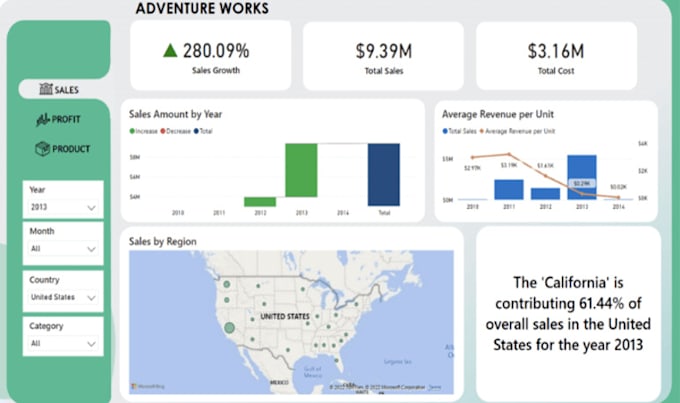The image size is (680, 403).
Task: Select the tall 2013 bar in Average Revenue chart
Action: 582,177
